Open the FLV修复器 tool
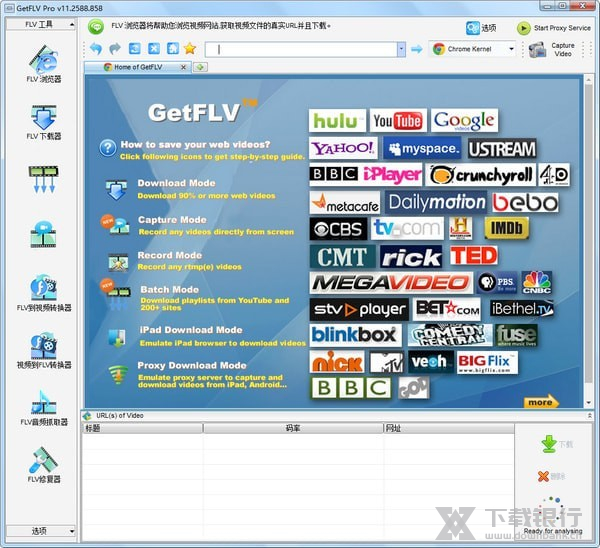Screen dimensions: 600x548 tap(44, 464)
